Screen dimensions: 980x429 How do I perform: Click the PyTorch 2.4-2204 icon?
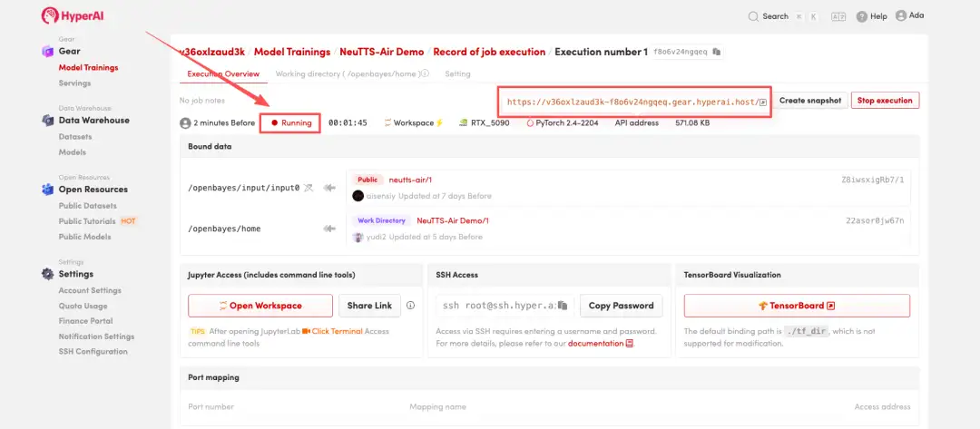point(530,123)
